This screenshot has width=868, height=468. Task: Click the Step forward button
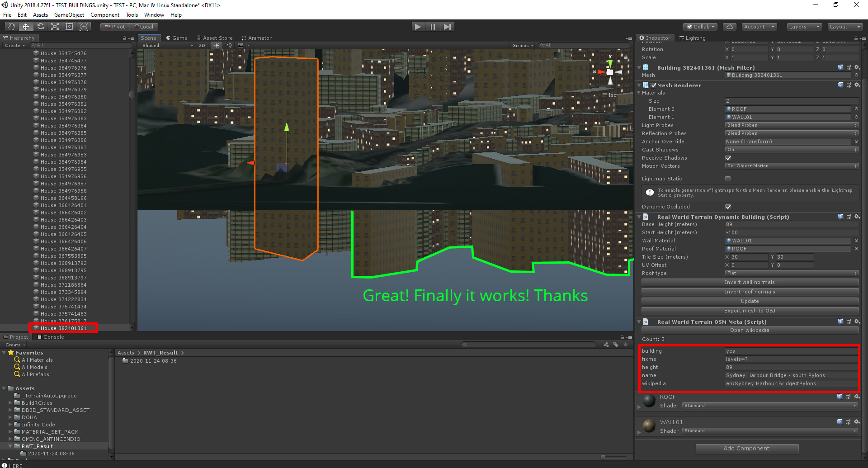coord(447,27)
